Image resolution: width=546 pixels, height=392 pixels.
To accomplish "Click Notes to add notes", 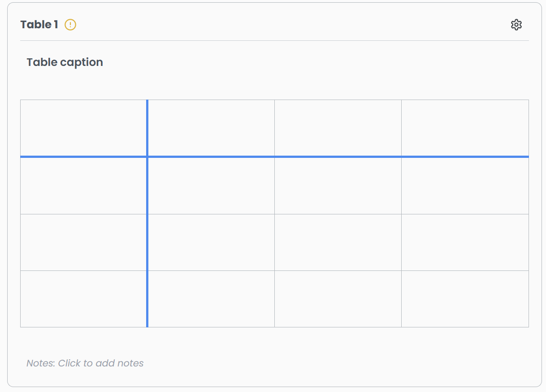I will tap(85, 363).
